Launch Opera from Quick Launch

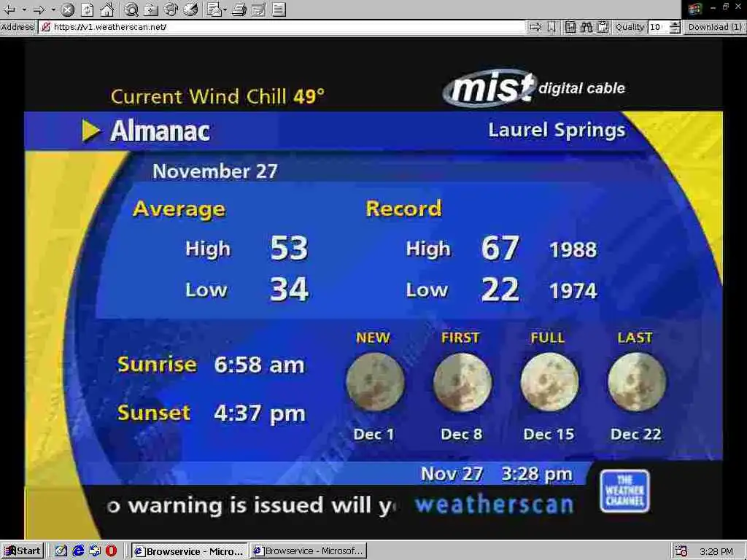(x=111, y=551)
